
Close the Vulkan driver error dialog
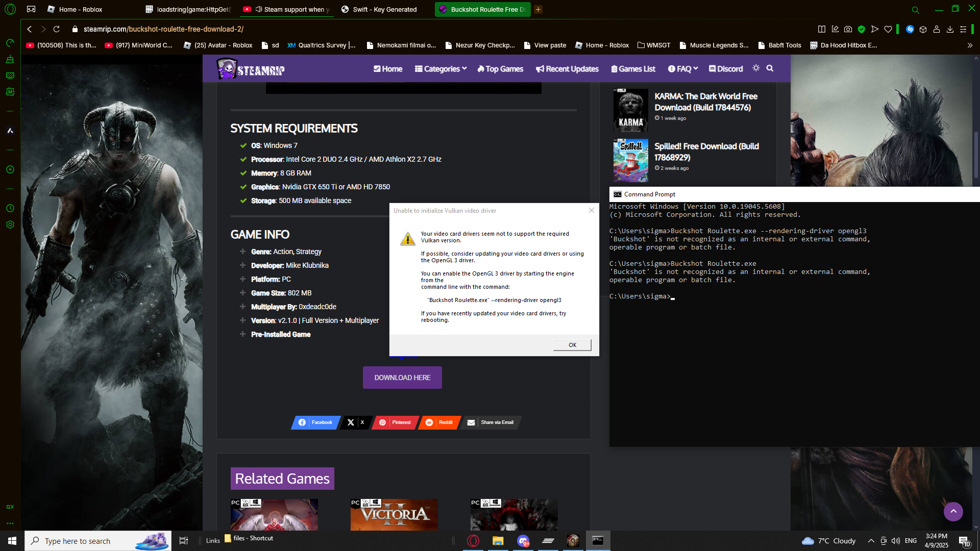(x=592, y=210)
